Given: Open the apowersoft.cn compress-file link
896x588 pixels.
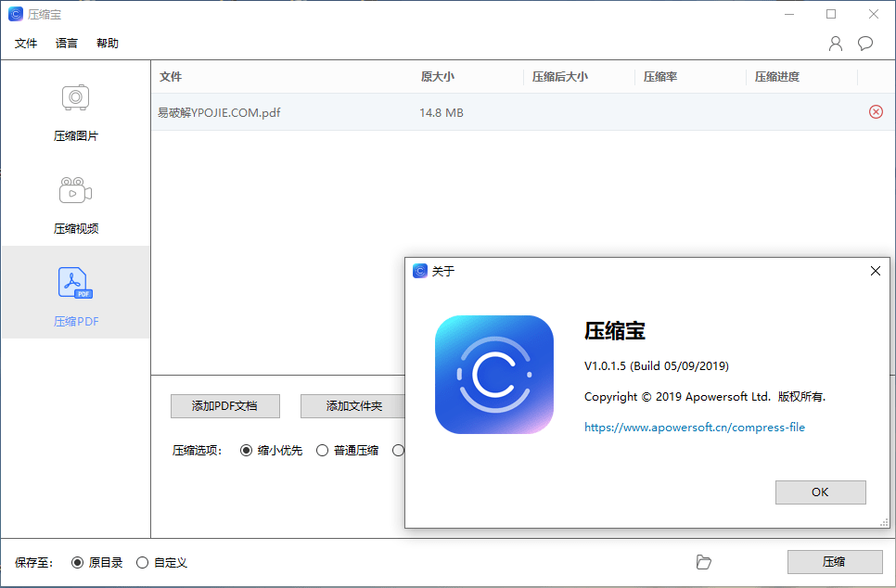Looking at the screenshot, I should (695, 428).
